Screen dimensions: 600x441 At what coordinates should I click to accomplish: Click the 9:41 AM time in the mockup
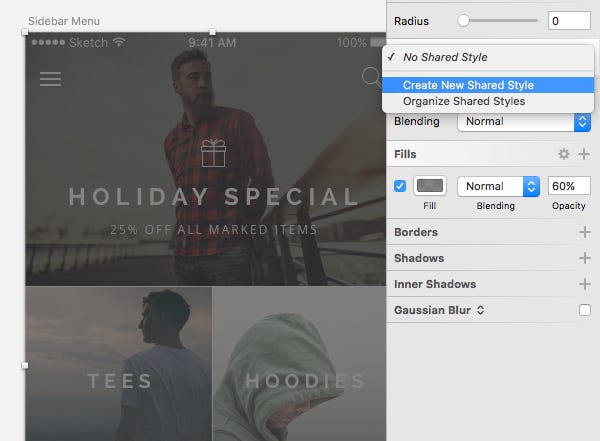tap(212, 42)
